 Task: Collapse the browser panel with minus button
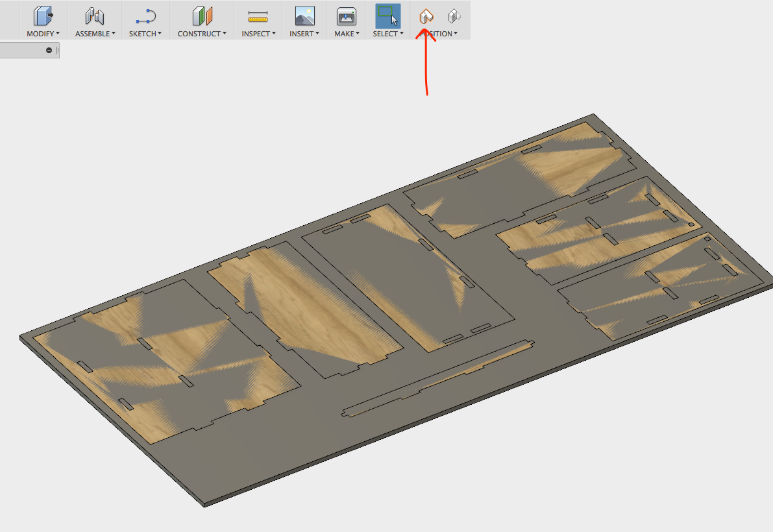click(49, 51)
